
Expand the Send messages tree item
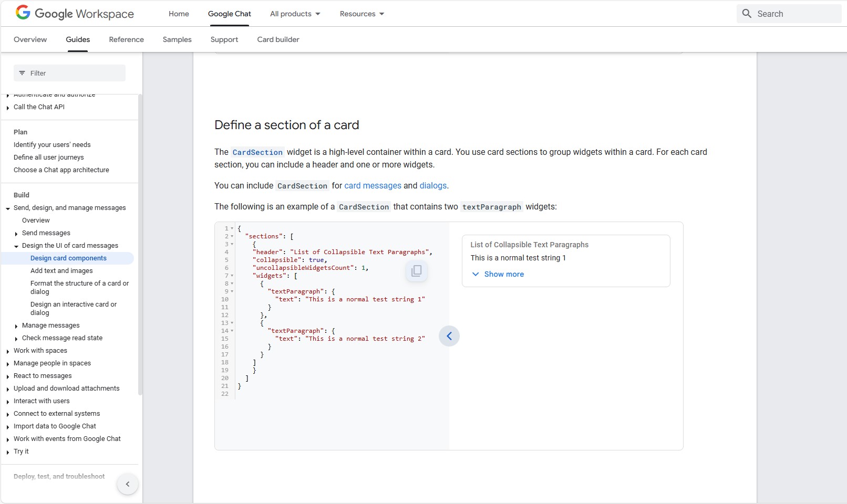(16, 234)
